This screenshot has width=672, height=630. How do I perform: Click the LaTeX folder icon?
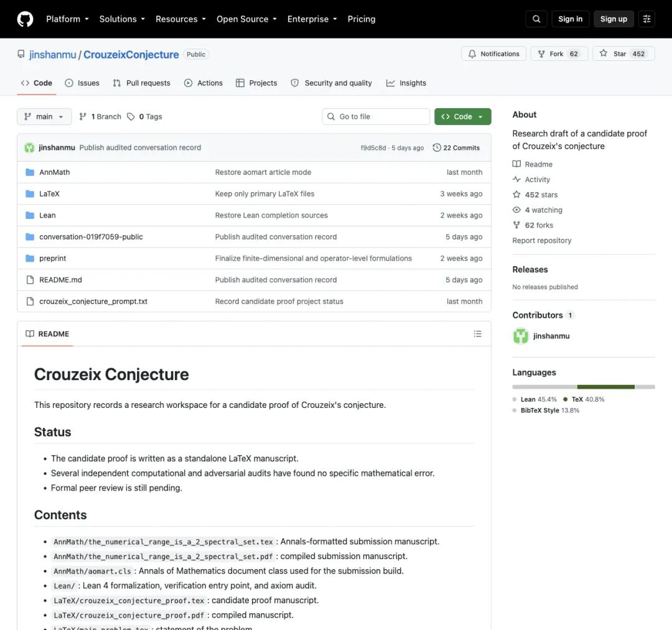tap(30, 193)
